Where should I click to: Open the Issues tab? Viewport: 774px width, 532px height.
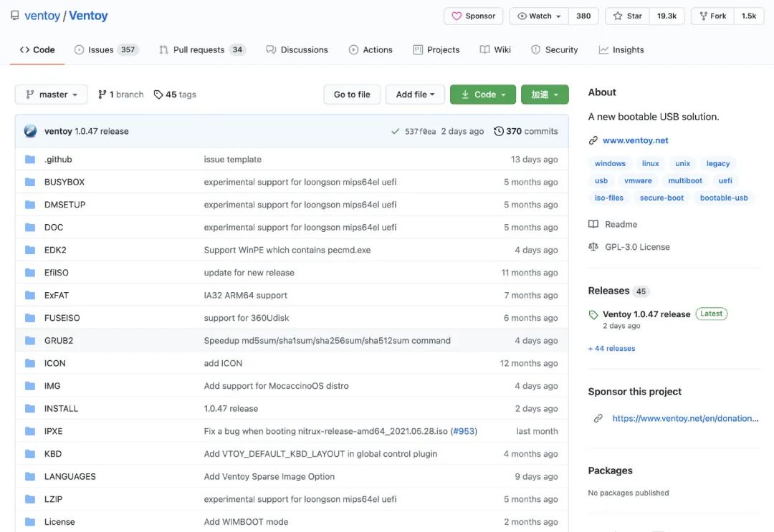106,50
